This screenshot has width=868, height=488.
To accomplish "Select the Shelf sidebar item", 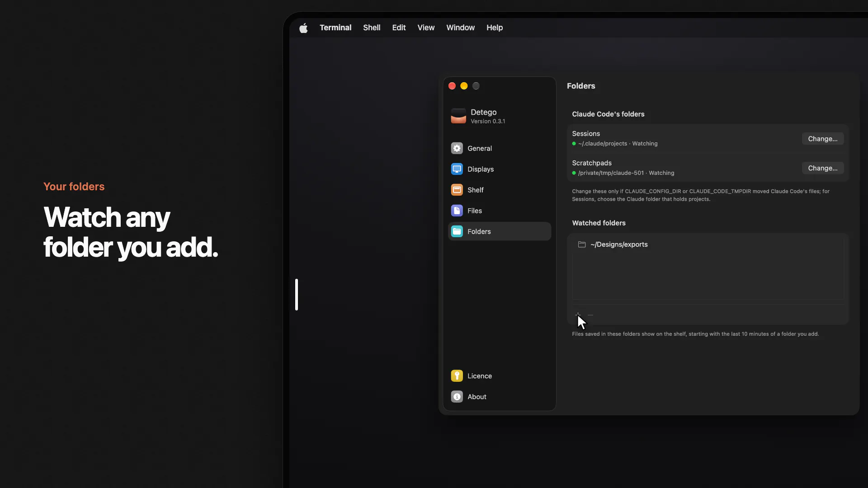I will [x=499, y=190].
